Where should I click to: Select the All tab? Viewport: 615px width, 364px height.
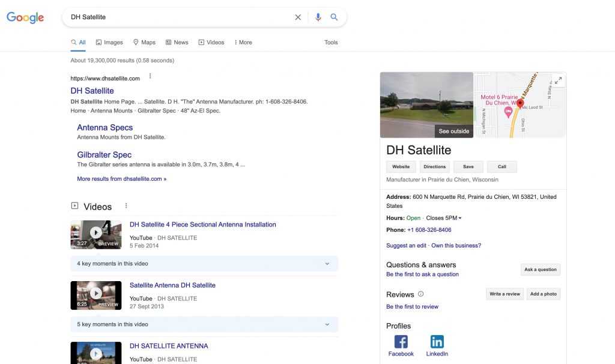(78, 43)
